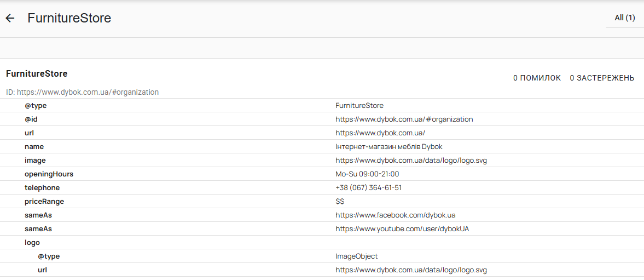Select the openingHours property label

[49, 174]
